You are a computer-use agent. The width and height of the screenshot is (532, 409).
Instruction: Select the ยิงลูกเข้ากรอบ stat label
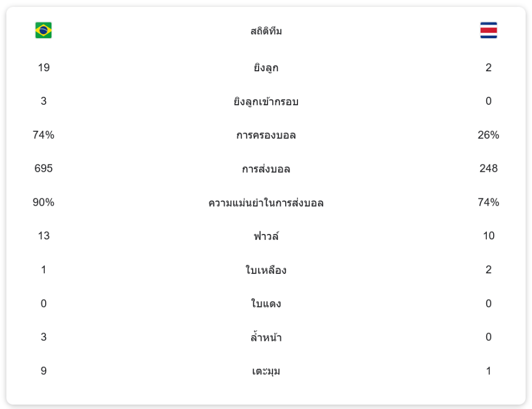[266, 102]
